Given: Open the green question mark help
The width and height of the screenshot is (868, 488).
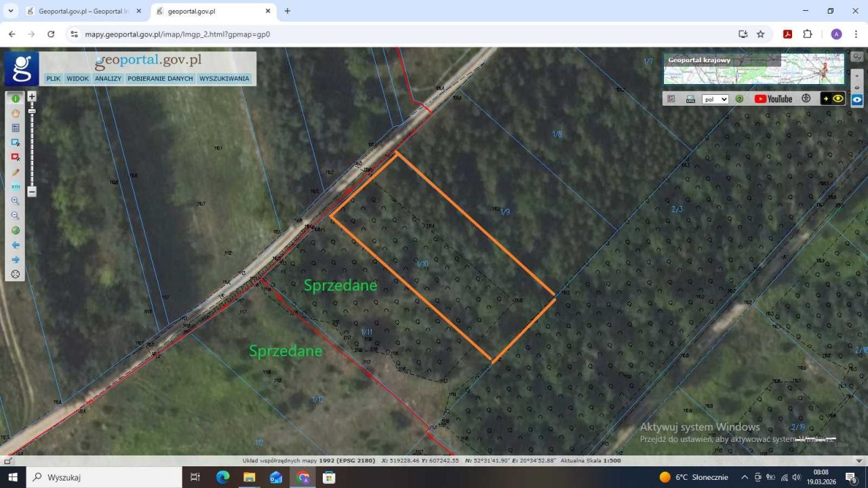Looking at the screenshot, I should [739, 99].
